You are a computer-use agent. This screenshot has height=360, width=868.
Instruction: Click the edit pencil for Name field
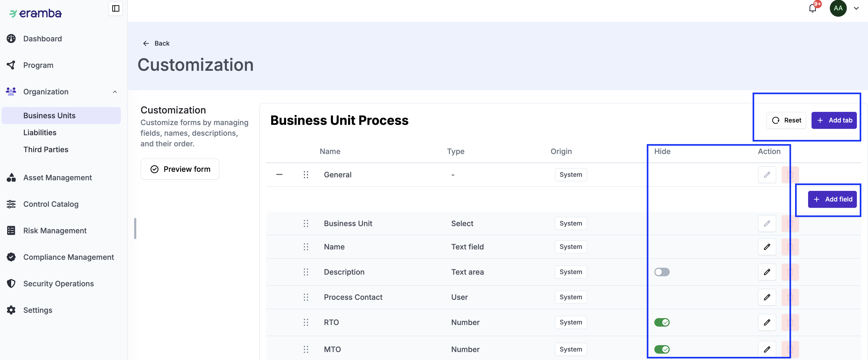pyautogui.click(x=766, y=247)
